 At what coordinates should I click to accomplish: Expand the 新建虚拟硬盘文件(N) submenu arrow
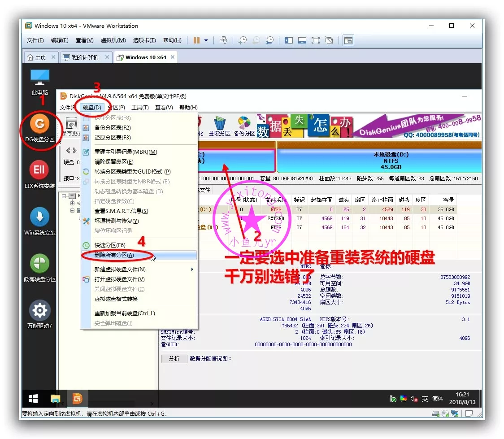[x=192, y=269]
